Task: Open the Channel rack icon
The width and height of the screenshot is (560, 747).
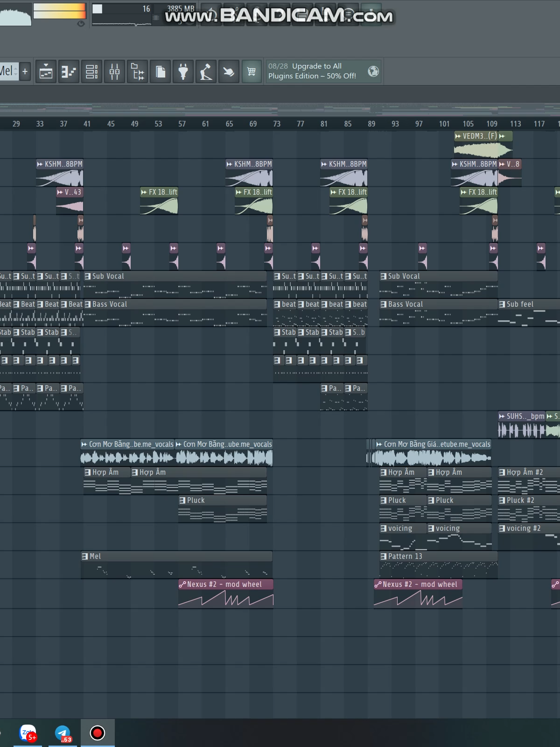Action: (x=91, y=71)
